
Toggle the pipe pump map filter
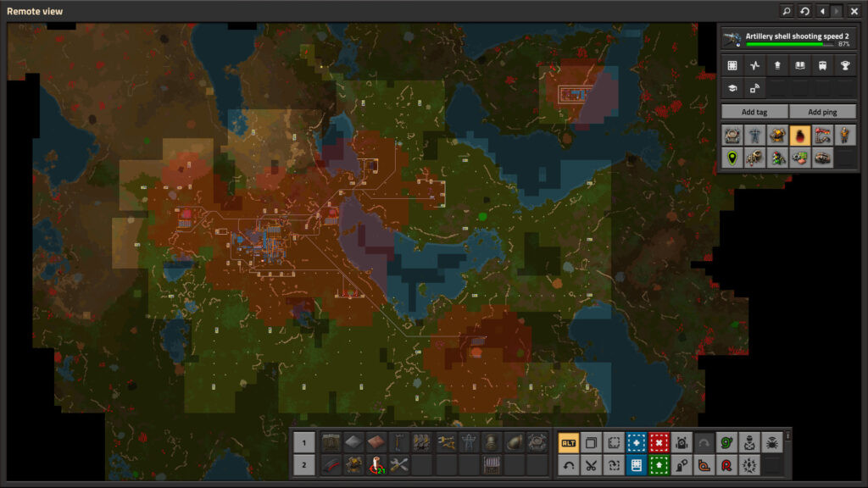click(754, 158)
